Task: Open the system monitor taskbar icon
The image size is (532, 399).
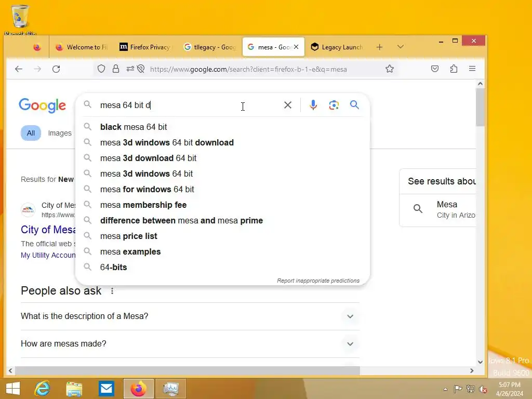Action: coord(170,389)
